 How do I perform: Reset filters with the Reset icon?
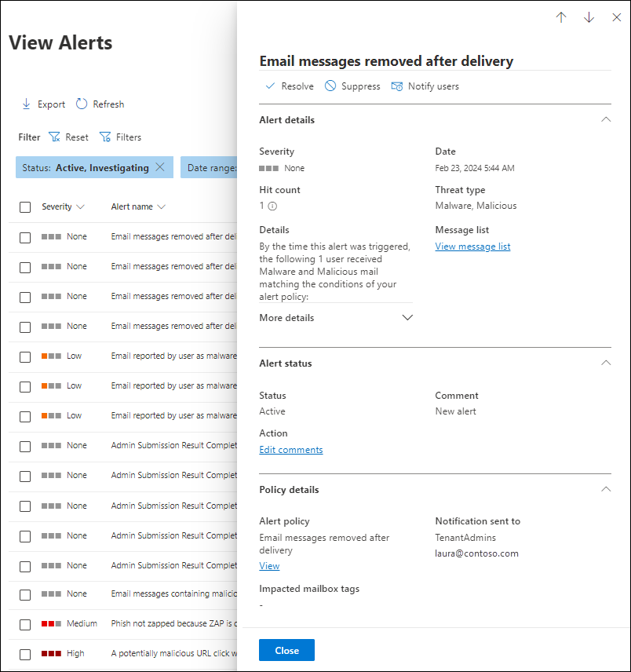[x=54, y=137]
